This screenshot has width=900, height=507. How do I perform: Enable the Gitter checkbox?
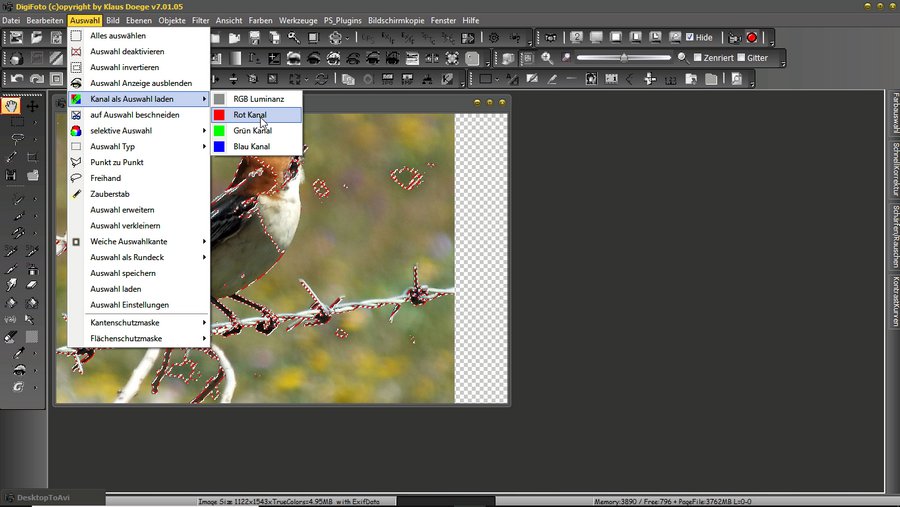pos(740,58)
